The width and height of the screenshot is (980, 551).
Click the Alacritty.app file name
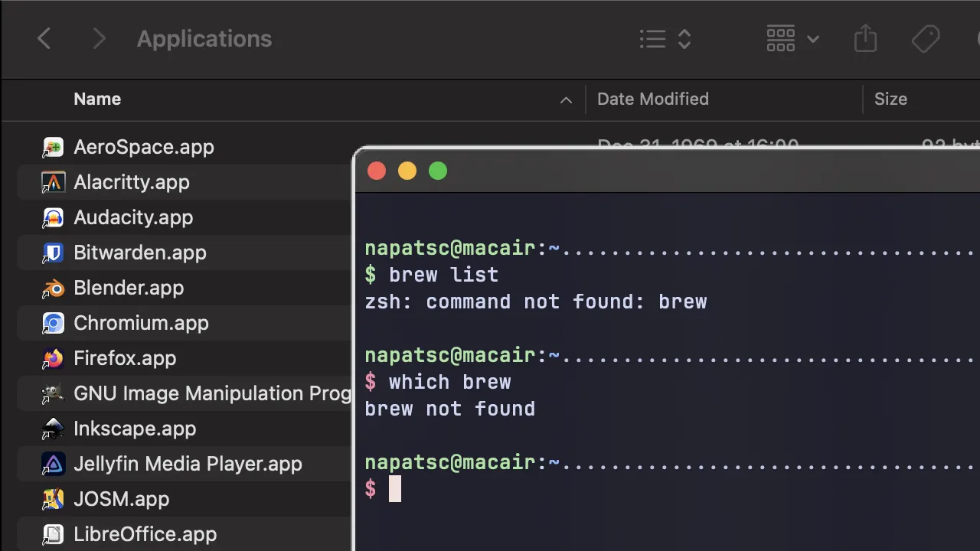[x=132, y=182]
